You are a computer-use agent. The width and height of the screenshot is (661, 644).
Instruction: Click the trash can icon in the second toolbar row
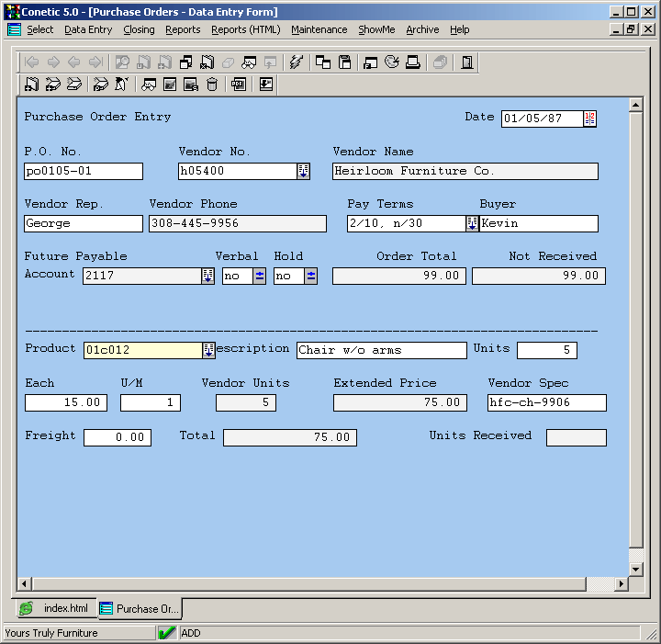click(x=212, y=85)
